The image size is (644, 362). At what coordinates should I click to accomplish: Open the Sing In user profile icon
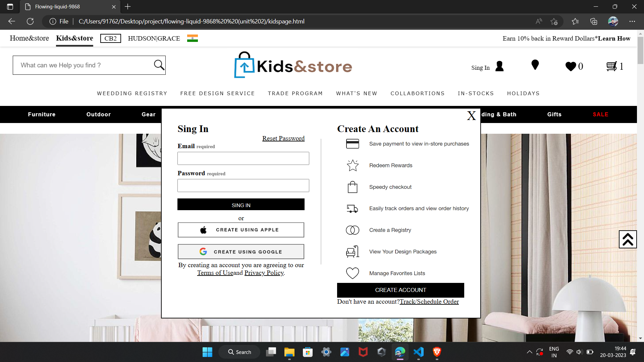(x=499, y=66)
